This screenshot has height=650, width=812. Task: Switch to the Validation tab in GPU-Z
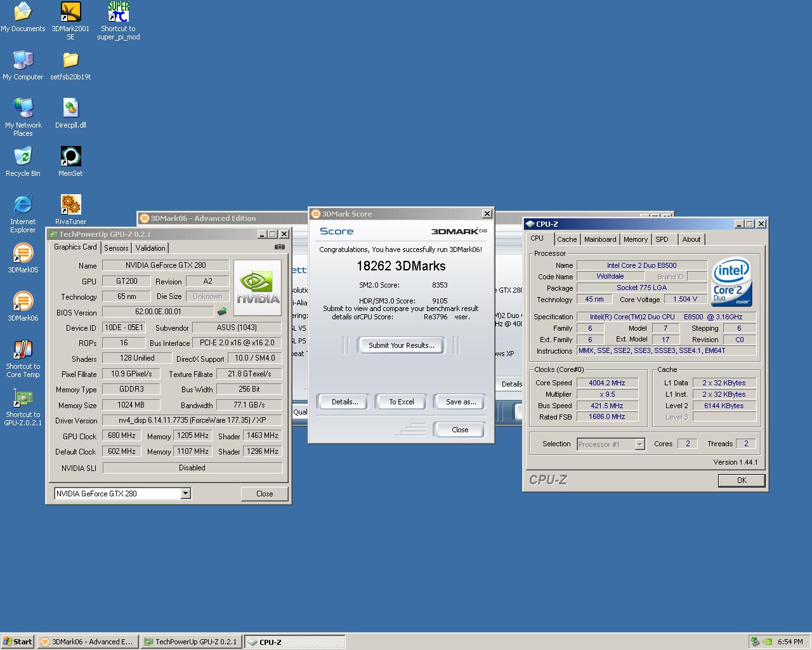tap(150, 248)
